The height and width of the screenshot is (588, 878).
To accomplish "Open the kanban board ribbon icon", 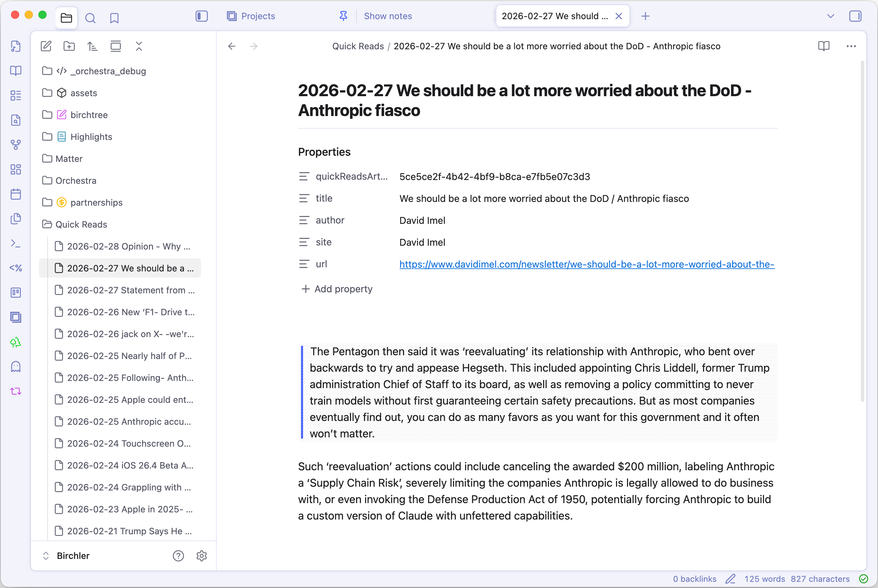I will click(x=16, y=293).
